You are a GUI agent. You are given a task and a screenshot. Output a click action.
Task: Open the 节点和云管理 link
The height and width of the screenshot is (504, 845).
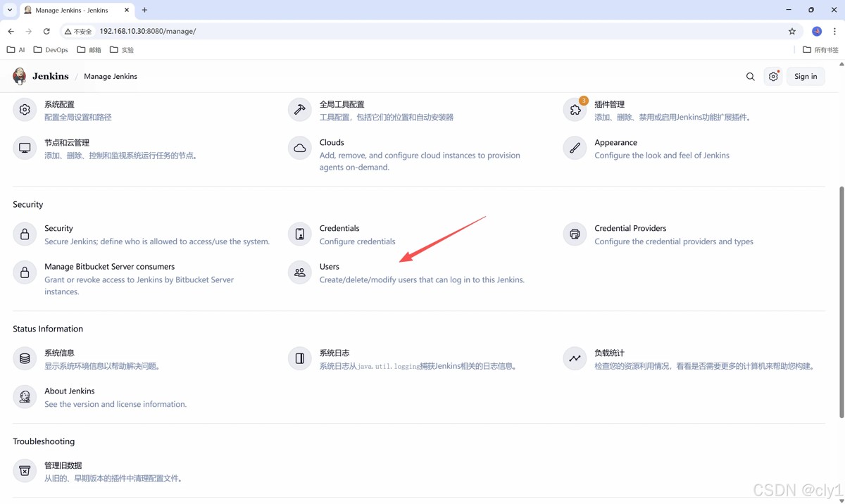67,142
